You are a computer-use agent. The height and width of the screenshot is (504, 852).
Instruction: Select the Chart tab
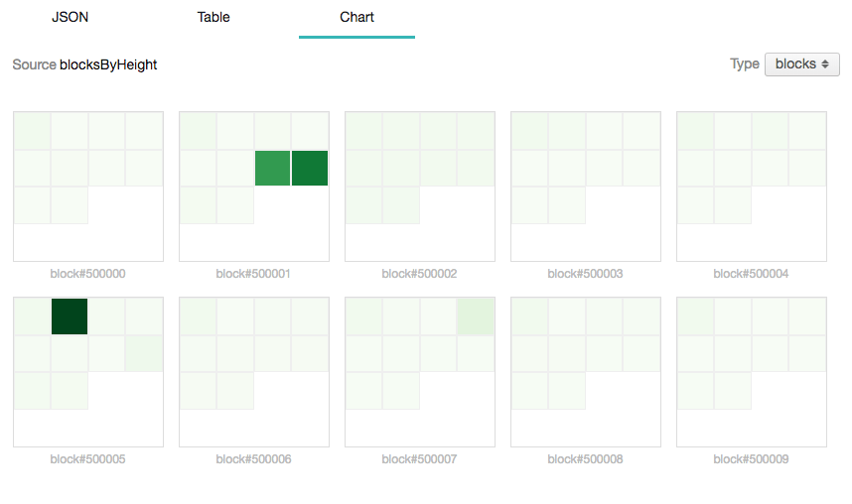[x=357, y=18]
